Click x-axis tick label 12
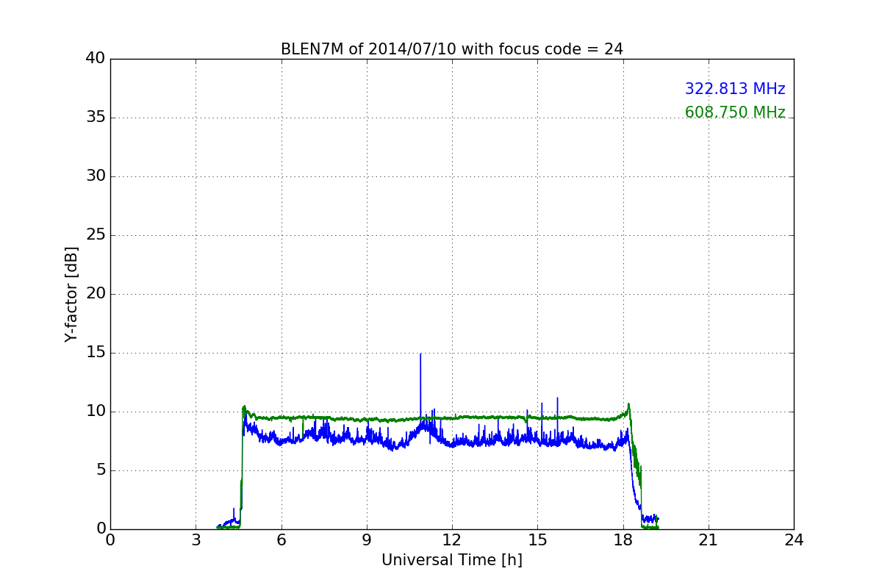This screenshot has height=588, width=882. [x=452, y=539]
